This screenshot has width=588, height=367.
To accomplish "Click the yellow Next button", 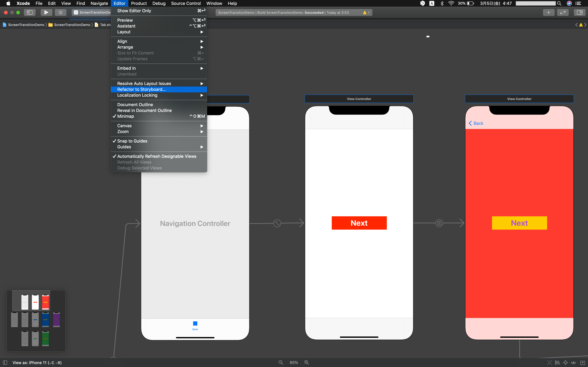I will (x=519, y=223).
